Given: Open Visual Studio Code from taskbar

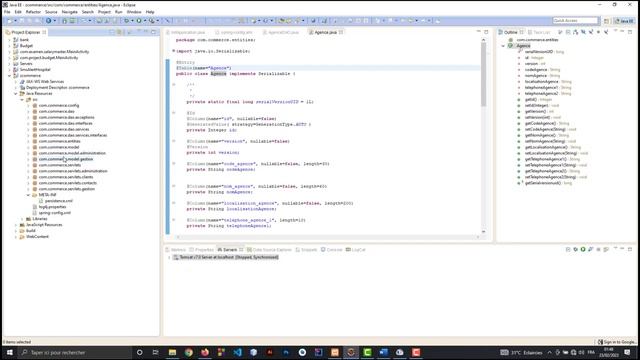Looking at the screenshot, I should pos(238,352).
